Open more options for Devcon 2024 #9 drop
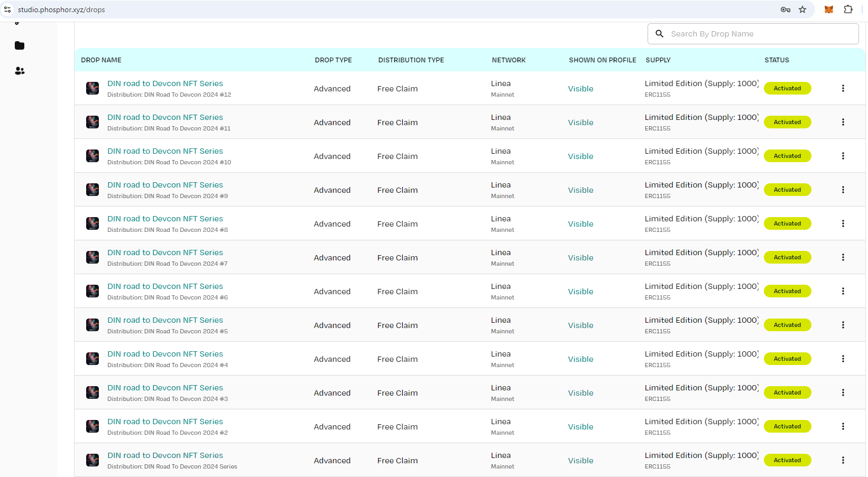Image resolution: width=868 pixels, height=477 pixels. pyautogui.click(x=843, y=190)
